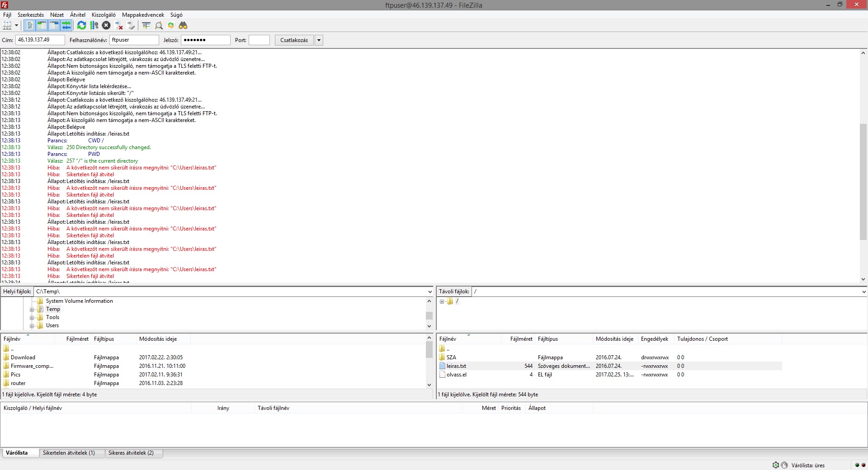This screenshot has width=868, height=470.
Task: Click the gear automatic update status icon
Action: click(x=776, y=465)
